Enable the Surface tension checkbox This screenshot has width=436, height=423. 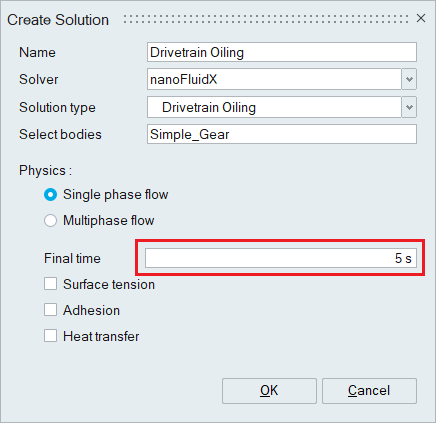[x=50, y=284]
